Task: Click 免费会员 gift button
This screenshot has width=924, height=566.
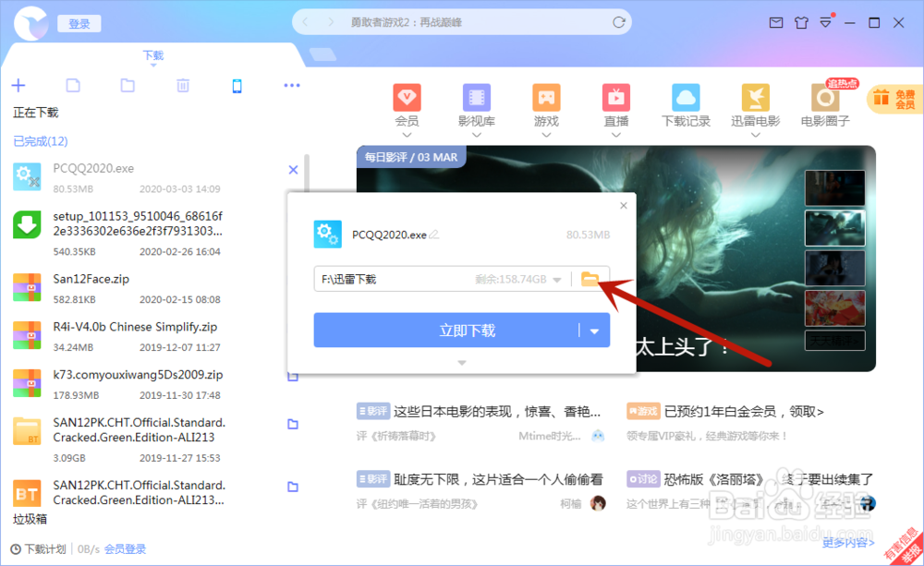Action: [894, 99]
